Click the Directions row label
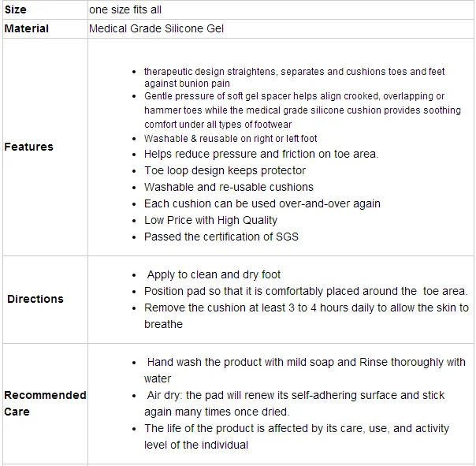The height and width of the screenshot is (466, 476). click(35, 299)
